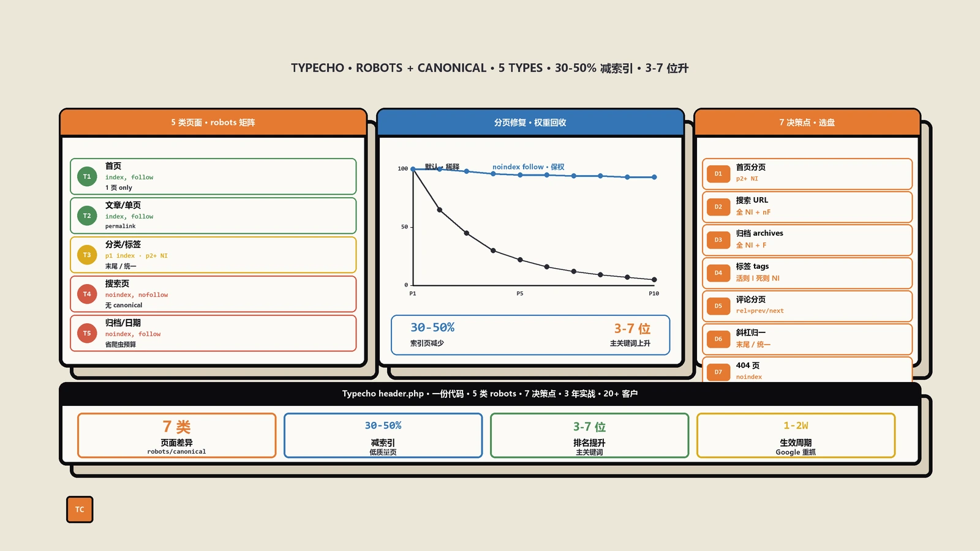
Task: Click the '无 canonical' note
Action: [x=124, y=305]
